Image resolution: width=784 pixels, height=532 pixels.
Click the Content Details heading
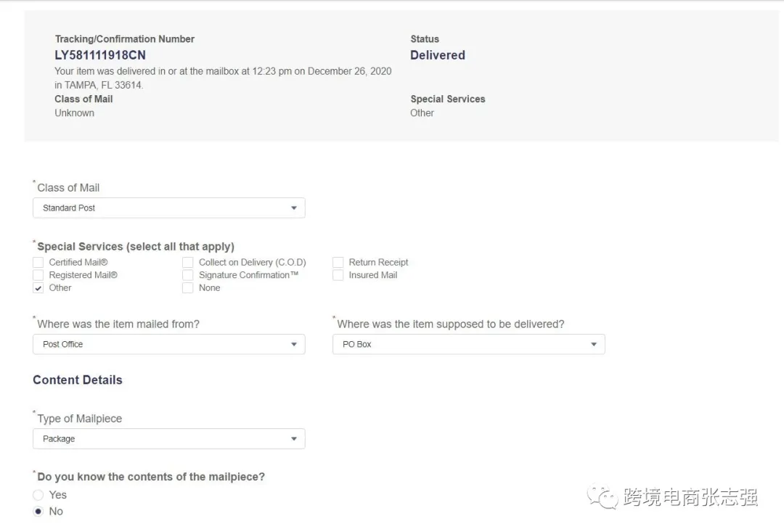pyautogui.click(x=78, y=380)
